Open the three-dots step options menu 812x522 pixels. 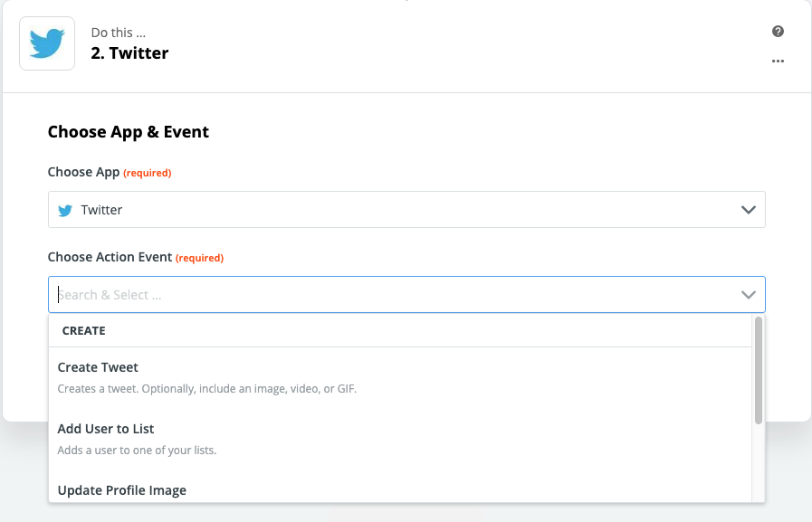point(778,61)
